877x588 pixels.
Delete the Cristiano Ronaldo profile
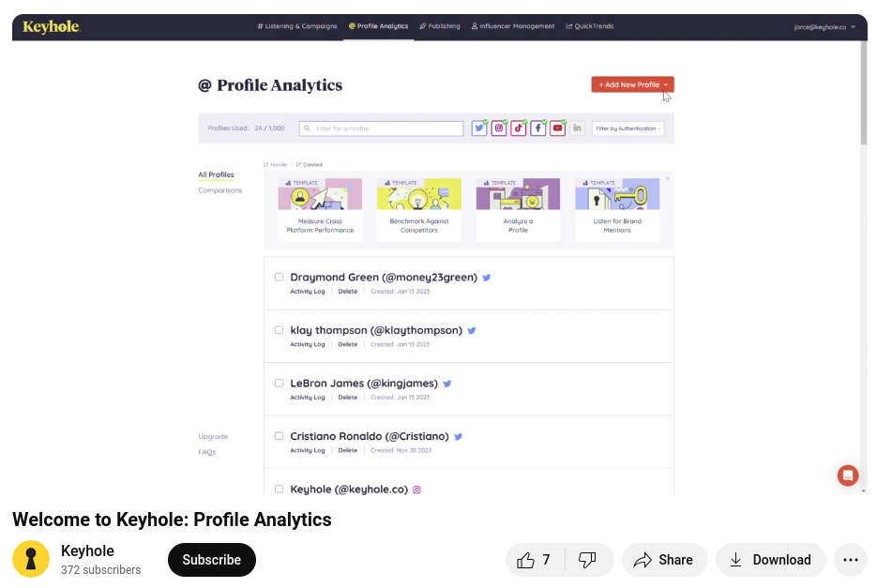[347, 450]
